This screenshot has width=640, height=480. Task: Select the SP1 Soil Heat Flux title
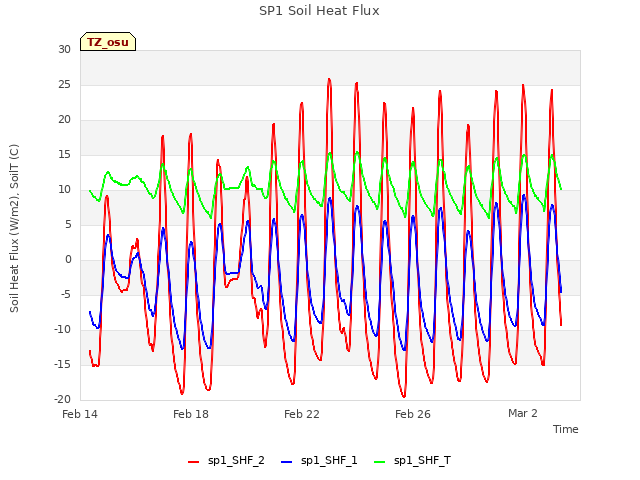319,11
